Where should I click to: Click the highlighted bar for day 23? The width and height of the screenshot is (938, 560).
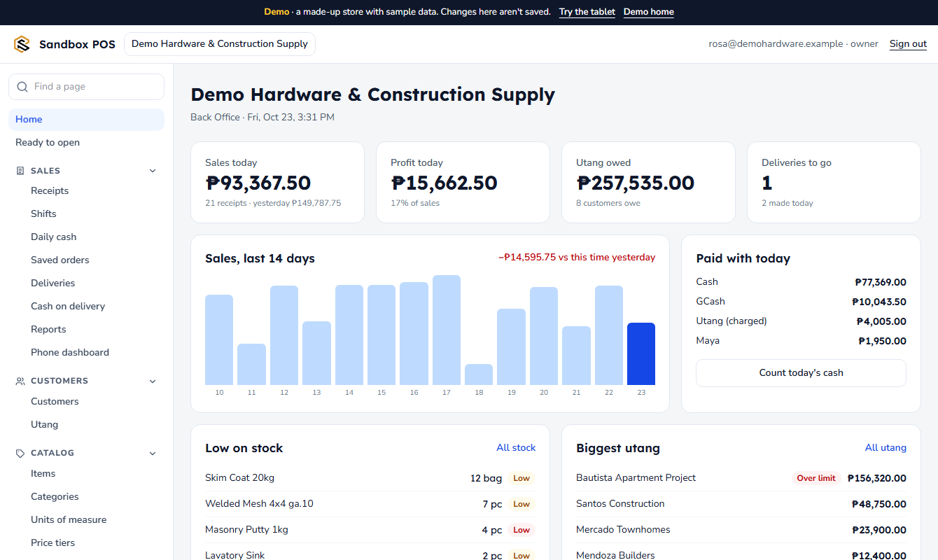pyautogui.click(x=641, y=354)
